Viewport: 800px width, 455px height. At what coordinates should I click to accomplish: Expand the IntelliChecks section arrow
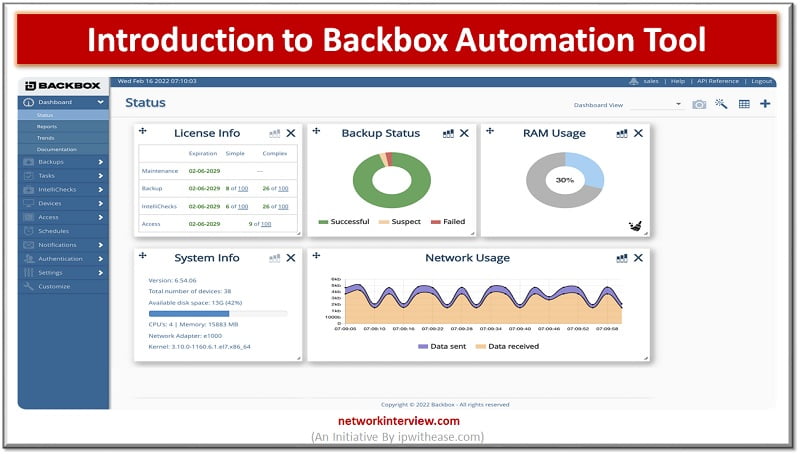point(101,189)
